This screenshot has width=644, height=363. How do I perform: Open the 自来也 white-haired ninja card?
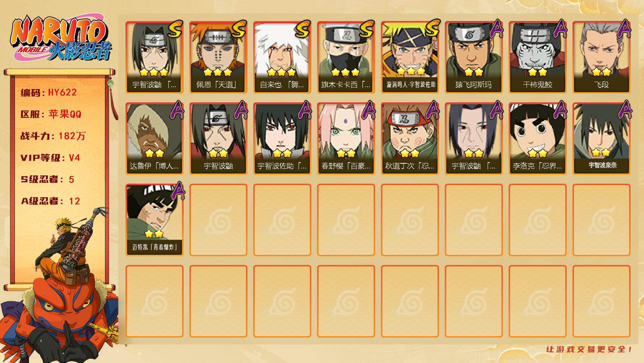[282, 57]
